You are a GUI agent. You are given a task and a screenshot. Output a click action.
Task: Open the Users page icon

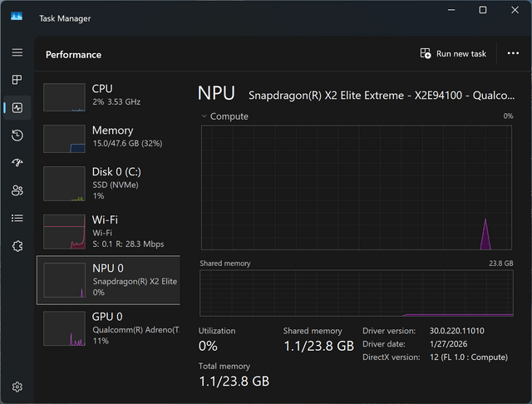click(x=17, y=190)
